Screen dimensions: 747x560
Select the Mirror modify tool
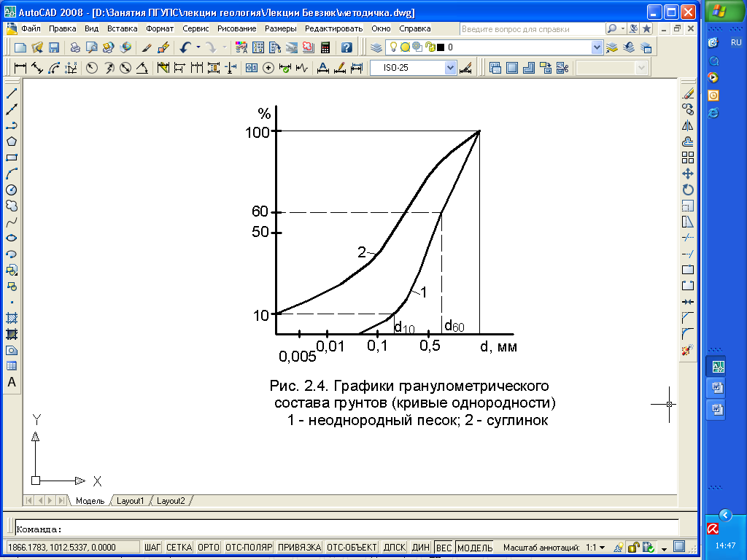(x=687, y=125)
